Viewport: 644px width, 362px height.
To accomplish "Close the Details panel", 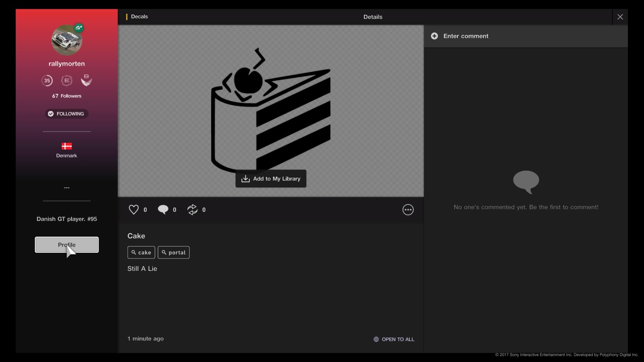I will pyautogui.click(x=620, y=17).
